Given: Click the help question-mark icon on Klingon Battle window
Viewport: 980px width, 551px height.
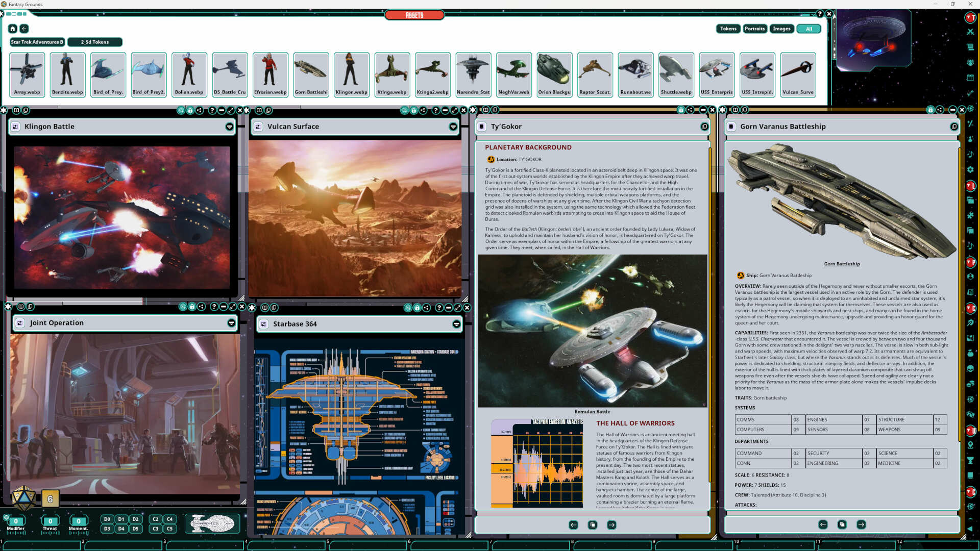Looking at the screenshot, I should (x=213, y=110).
